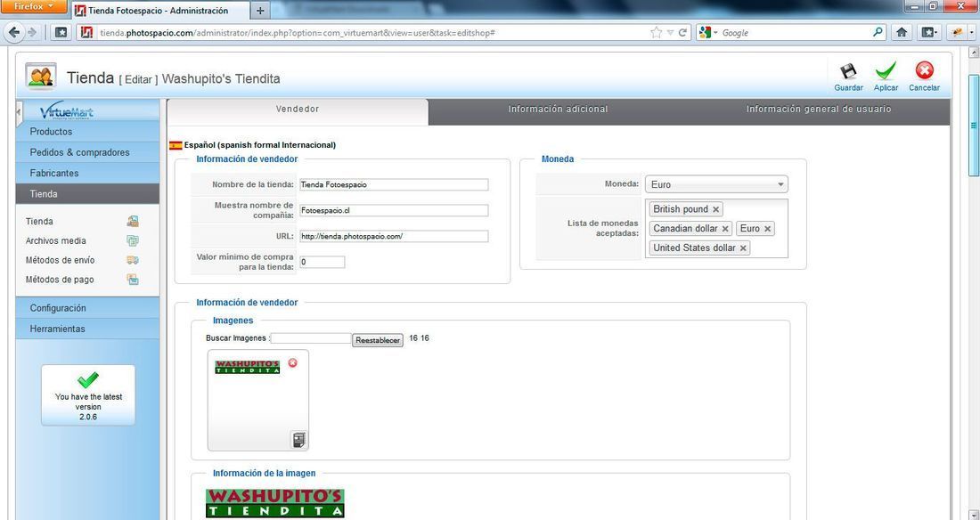
Task: Click the Archivos media icon
Action: click(133, 240)
